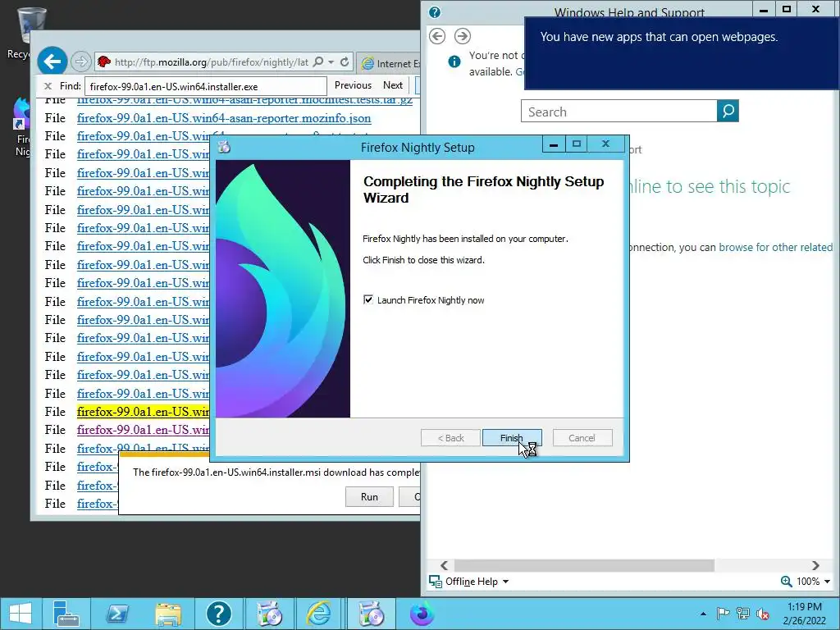Dismiss the new apps notification banner
The height and width of the screenshot is (630, 840).
coord(682,53)
